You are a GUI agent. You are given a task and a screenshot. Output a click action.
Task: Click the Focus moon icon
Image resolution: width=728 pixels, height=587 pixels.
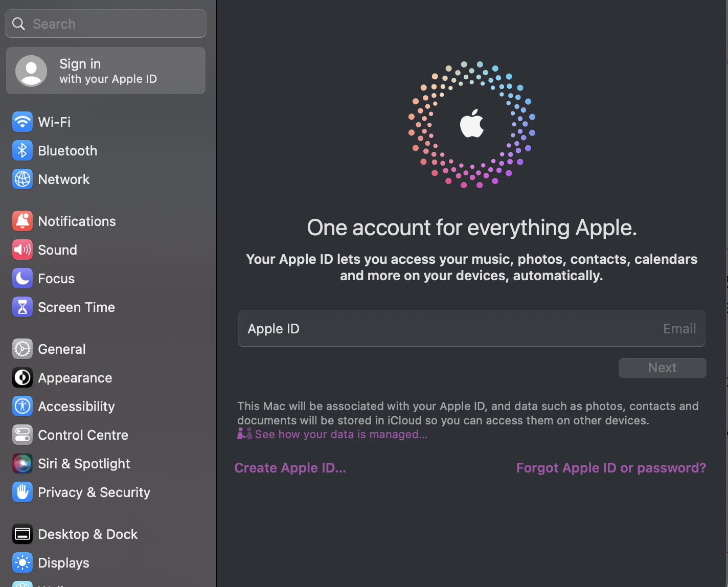tap(22, 278)
